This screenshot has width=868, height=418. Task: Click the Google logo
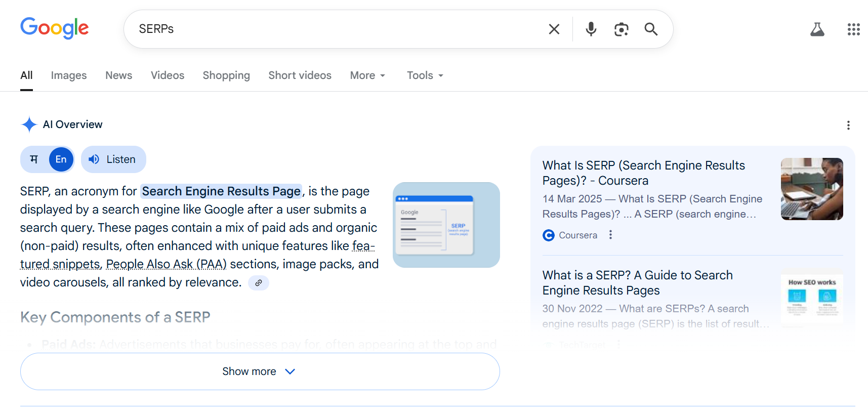click(x=55, y=28)
